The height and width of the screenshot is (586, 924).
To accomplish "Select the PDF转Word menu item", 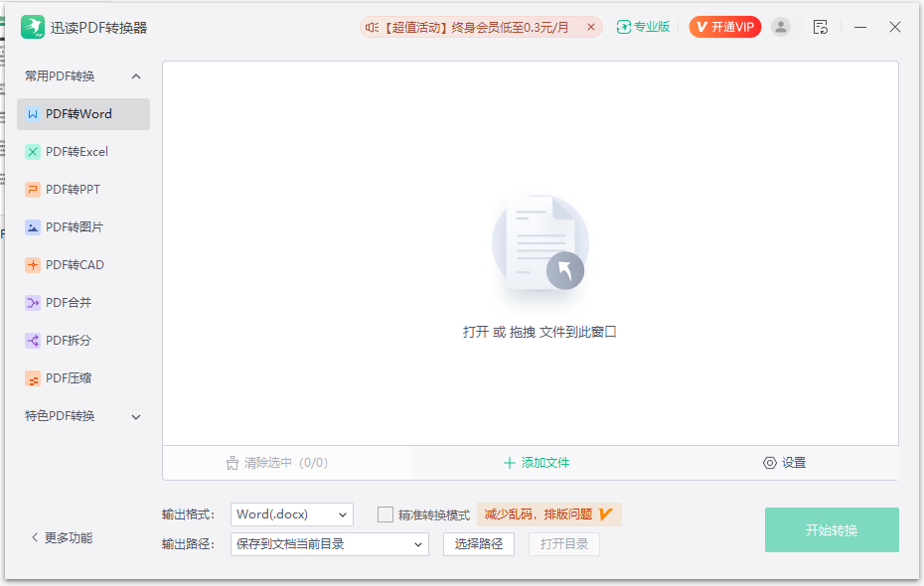I will [83, 114].
